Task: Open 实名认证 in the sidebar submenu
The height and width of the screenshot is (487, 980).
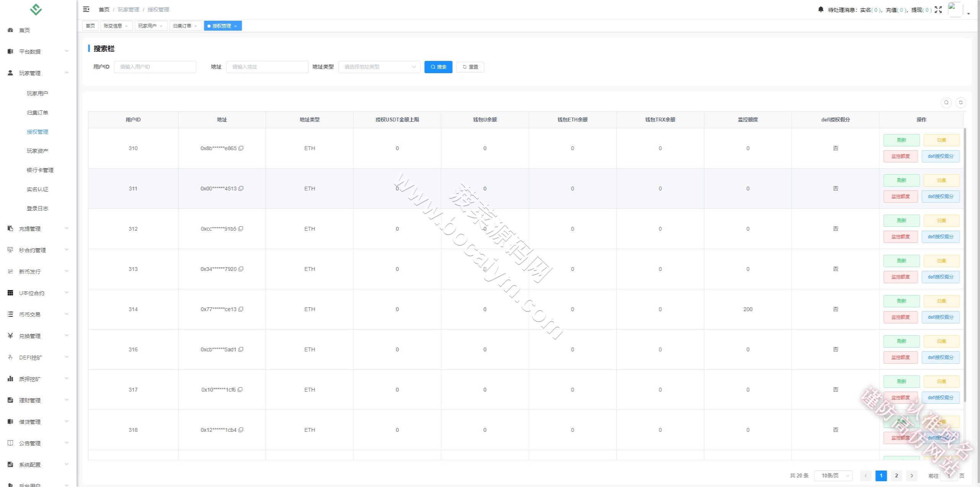Action: coord(38,189)
